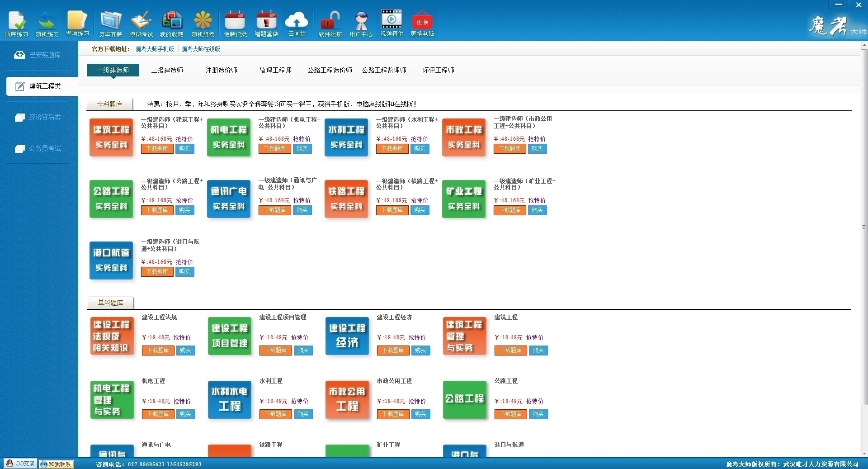Image resolution: width=868 pixels, height=469 pixels.
Task: Switch to 公路工程造价师 tab
Action: click(x=330, y=70)
